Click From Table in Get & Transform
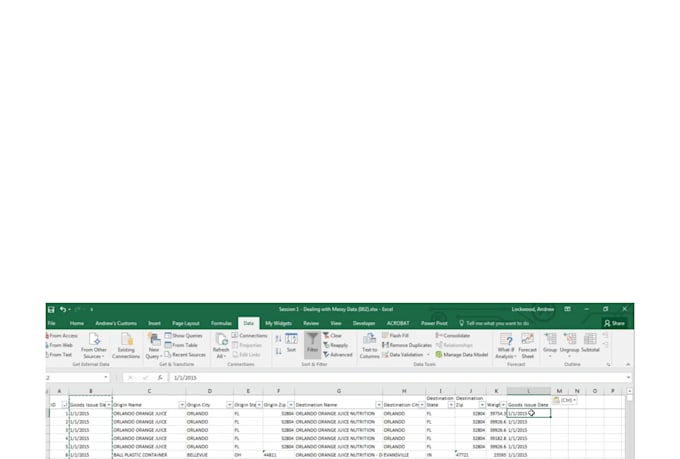The width and height of the screenshot is (680, 459). [181, 345]
